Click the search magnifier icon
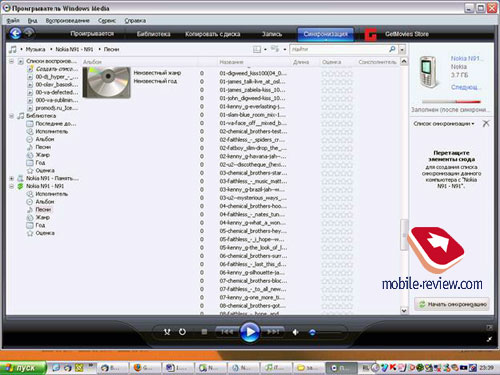Viewport: 500px width, 375px height. 392,49
